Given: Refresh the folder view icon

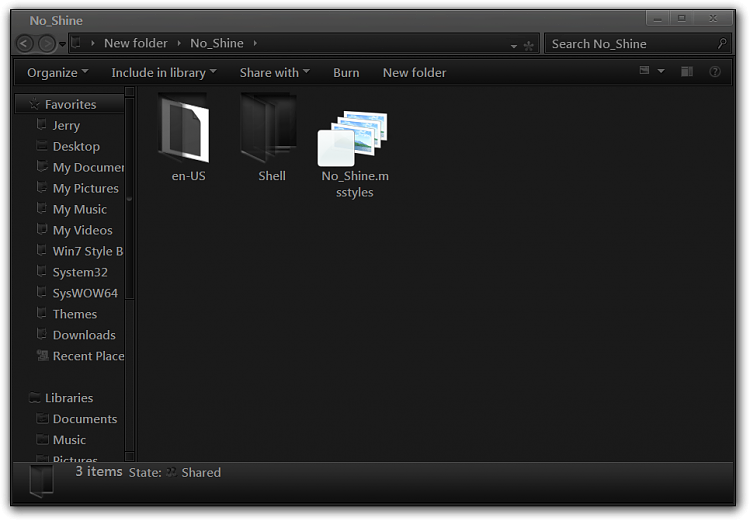Looking at the screenshot, I should coord(529,46).
